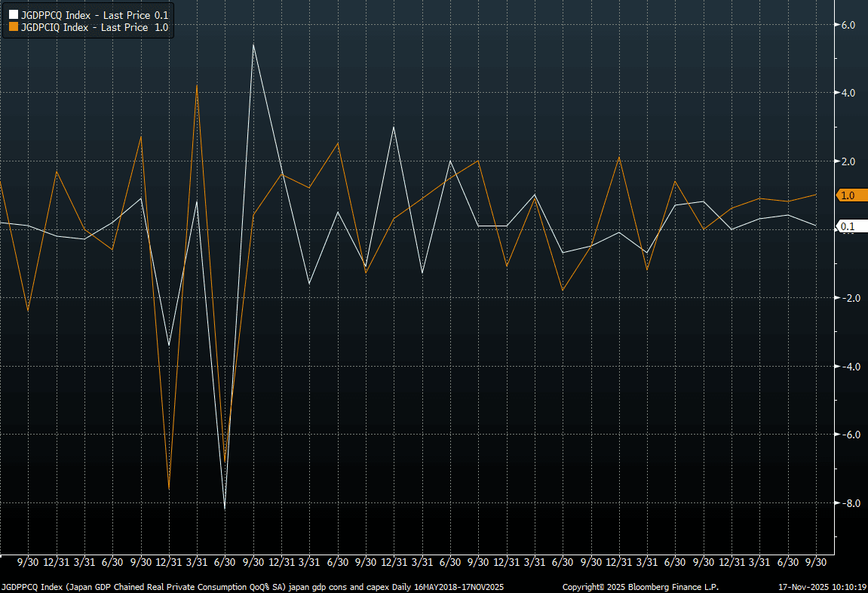Click the Japan GDP chart description footer text

pos(252,587)
